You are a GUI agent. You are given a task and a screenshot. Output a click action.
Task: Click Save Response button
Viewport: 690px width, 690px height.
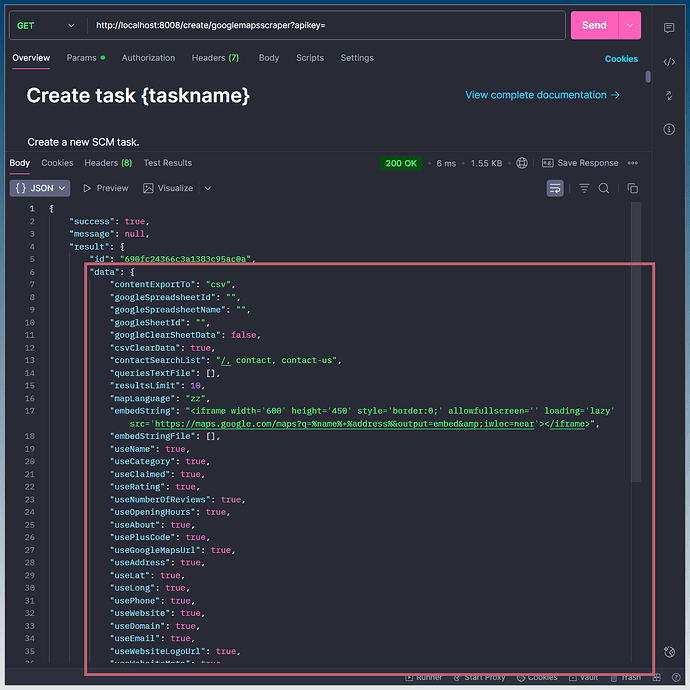coord(580,163)
